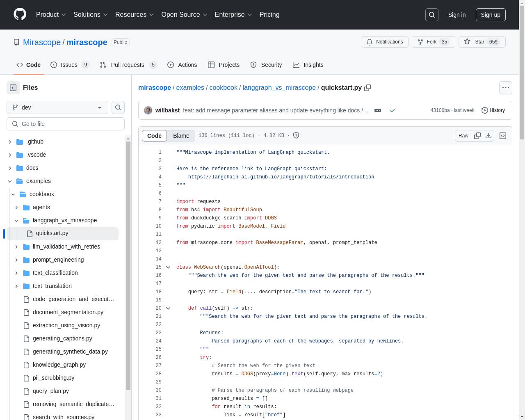This screenshot has width=525, height=420.
Task: Click the quickstart.py file icon in tree
Action: coord(30,233)
